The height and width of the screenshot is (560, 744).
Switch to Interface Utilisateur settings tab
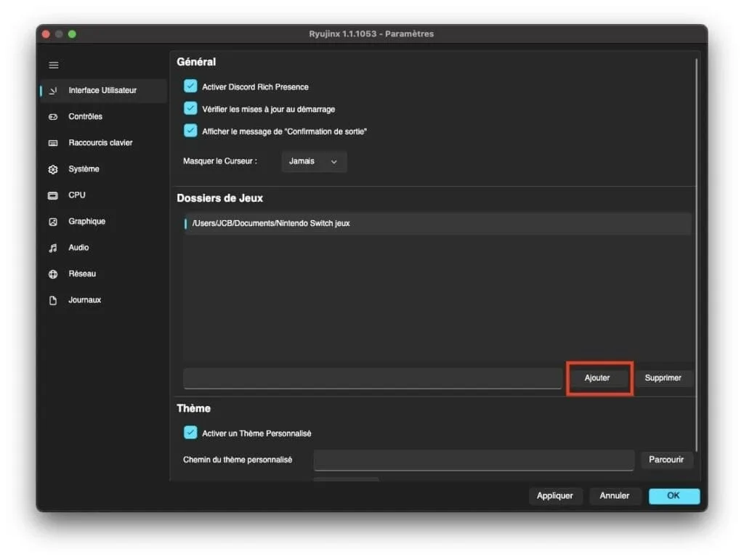[102, 91]
